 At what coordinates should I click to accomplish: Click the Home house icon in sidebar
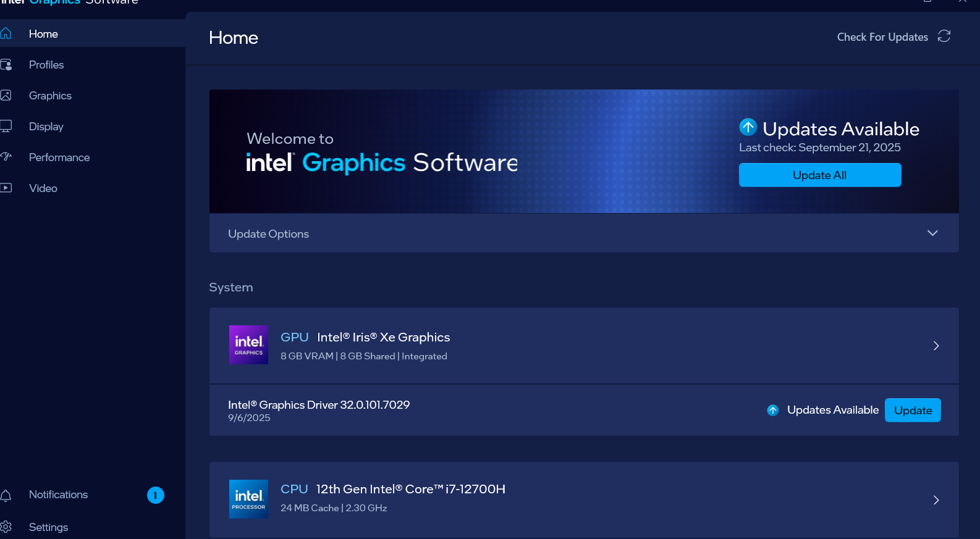pos(6,33)
